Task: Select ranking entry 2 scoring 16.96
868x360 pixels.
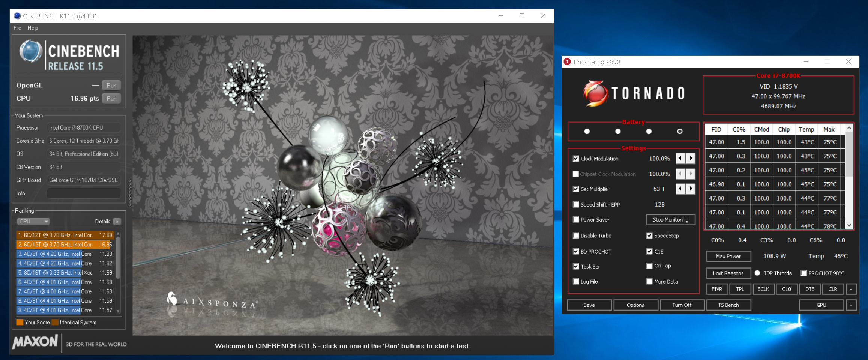Action: [65, 244]
